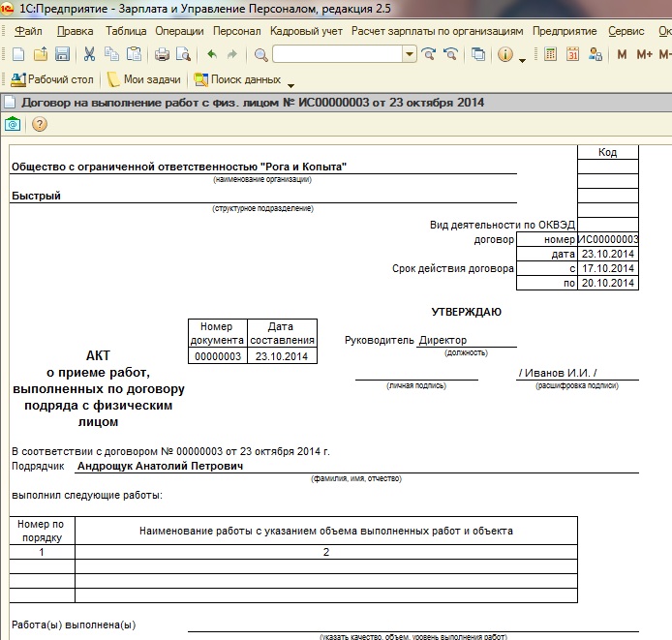Open the calendar icon in toolbar

point(572,54)
